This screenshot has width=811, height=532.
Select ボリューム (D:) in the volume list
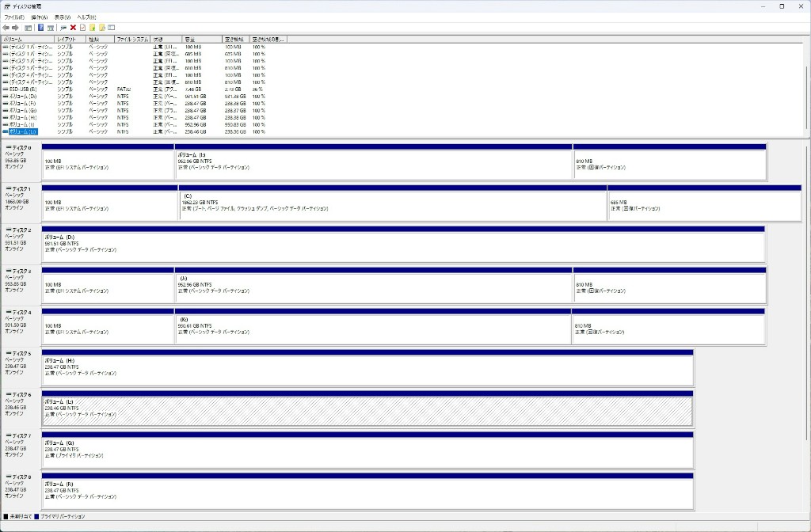click(135, 97)
